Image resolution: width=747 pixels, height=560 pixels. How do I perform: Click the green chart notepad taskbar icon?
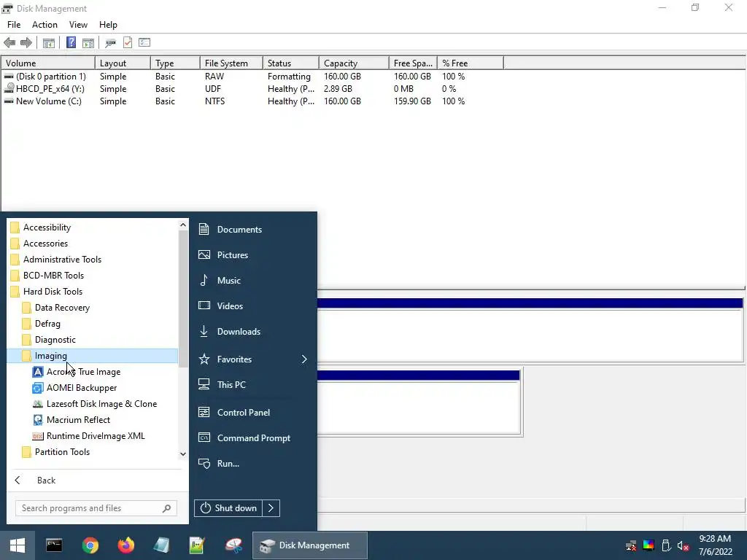coord(197,545)
